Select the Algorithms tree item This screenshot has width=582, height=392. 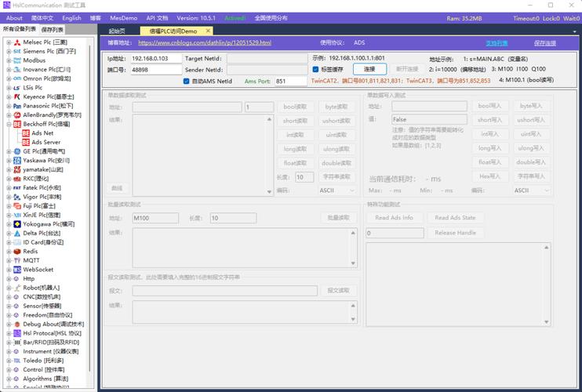(x=45, y=379)
